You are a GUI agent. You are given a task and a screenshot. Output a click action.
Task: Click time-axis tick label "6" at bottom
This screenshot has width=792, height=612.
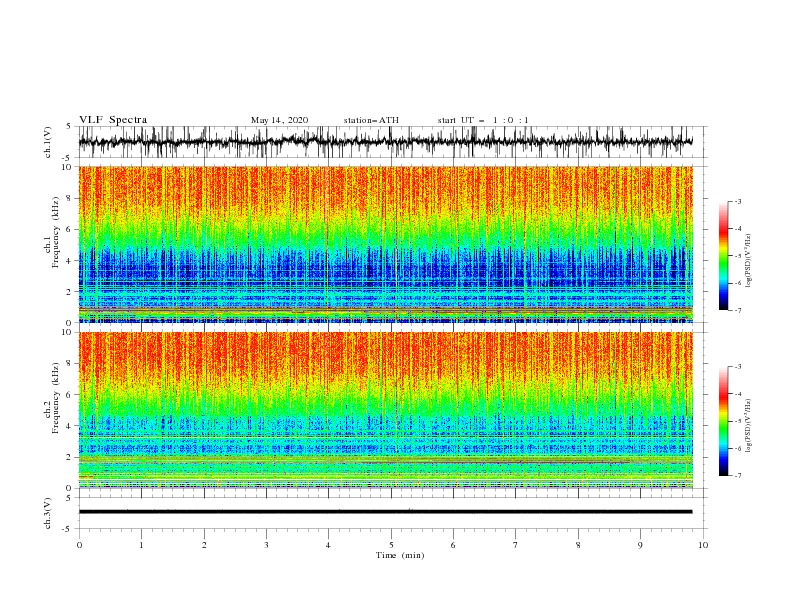click(453, 545)
